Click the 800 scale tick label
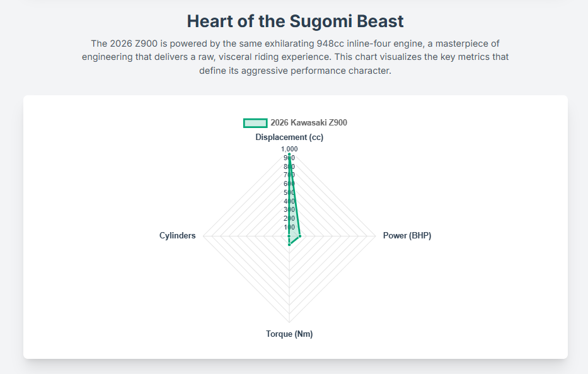 [289, 167]
